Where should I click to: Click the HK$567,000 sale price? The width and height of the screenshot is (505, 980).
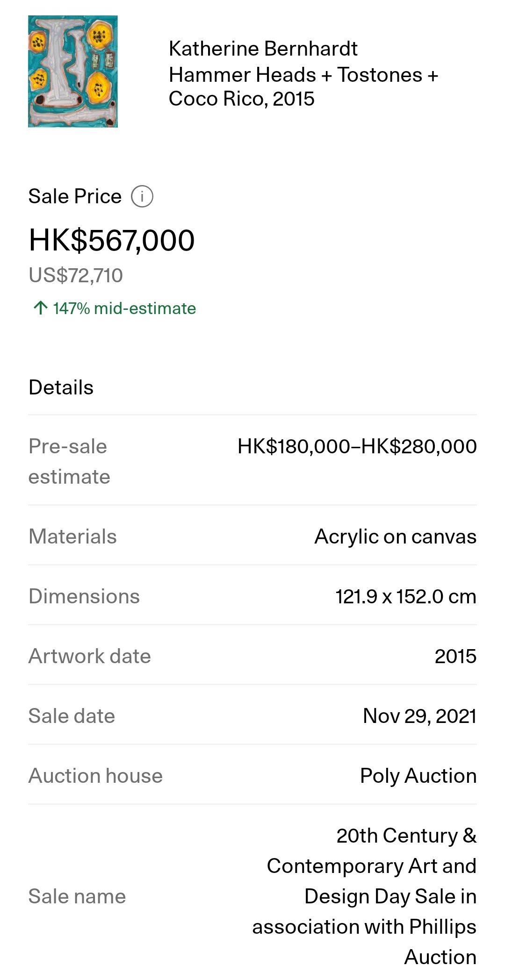tap(112, 241)
